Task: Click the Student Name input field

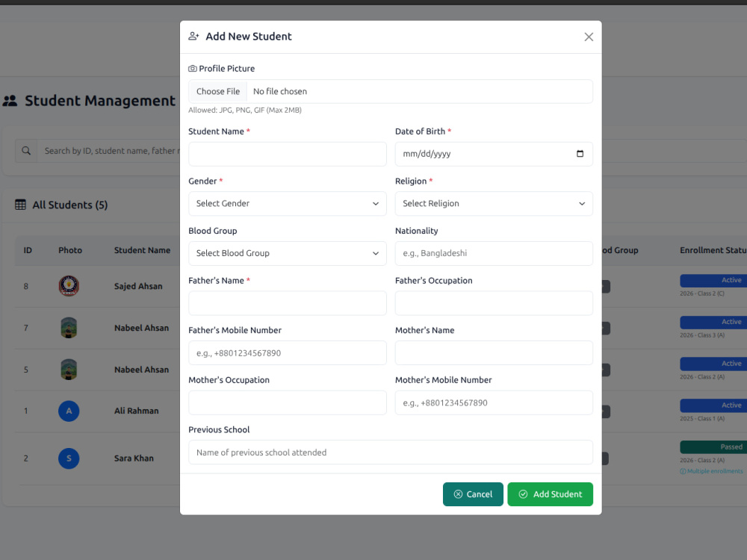Action: pos(288,154)
